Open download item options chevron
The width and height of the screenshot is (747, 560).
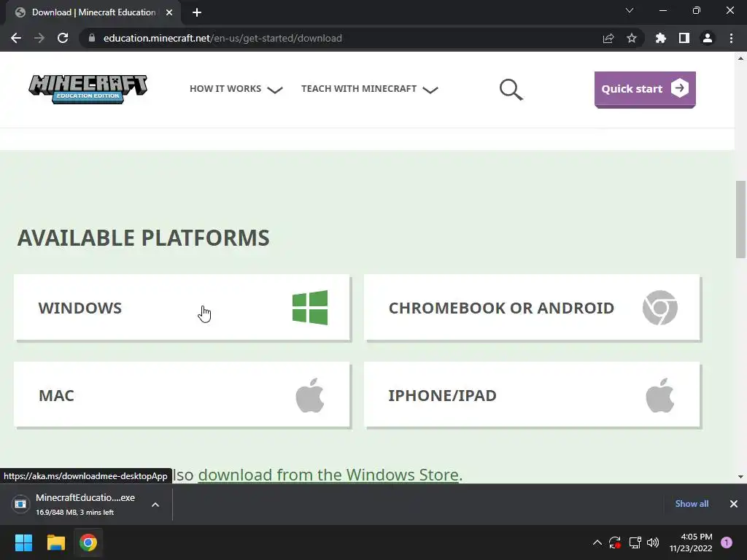click(x=155, y=505)
